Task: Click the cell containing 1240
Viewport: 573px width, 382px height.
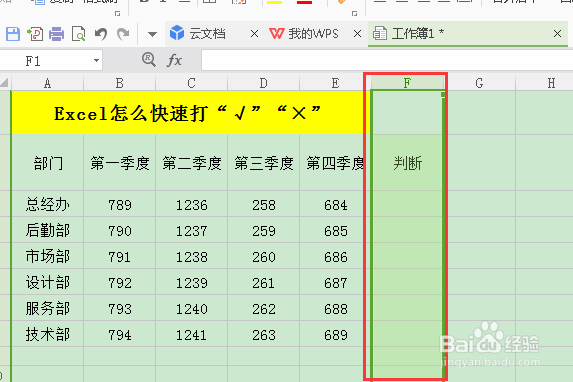Action: coord(191,308)
